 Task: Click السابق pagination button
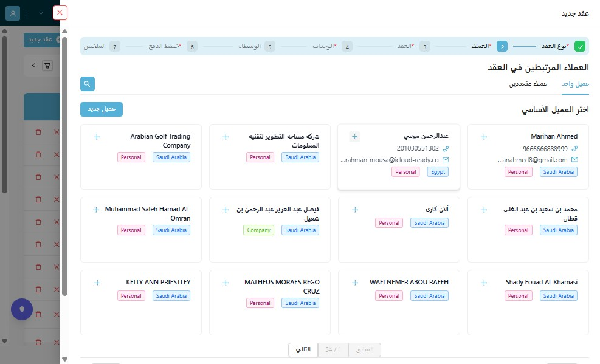pyautogui.click(x=365, y=349)
